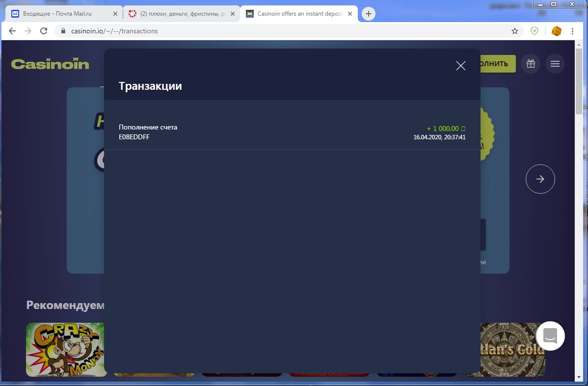This screenshot has width=588, height=386.
Task: Open the live chat bubble icon
Action: pyautogui.click(x=550, y=336)
